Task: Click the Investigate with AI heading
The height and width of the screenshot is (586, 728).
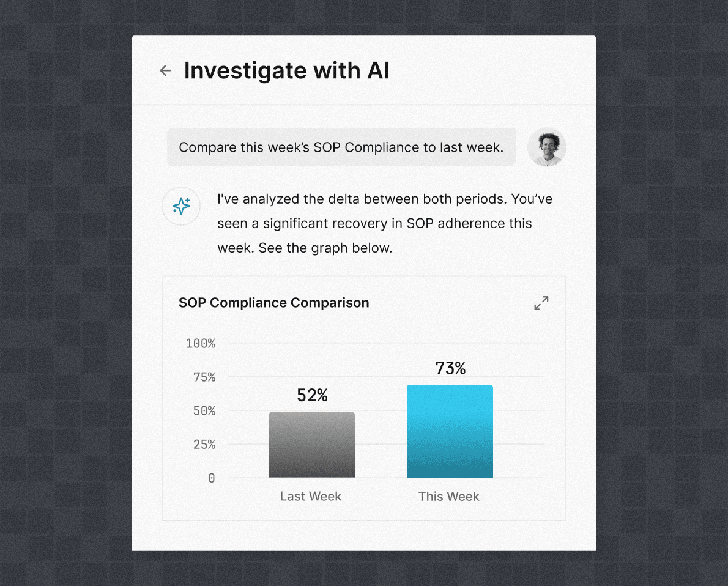Action: (x=286, y=70)
